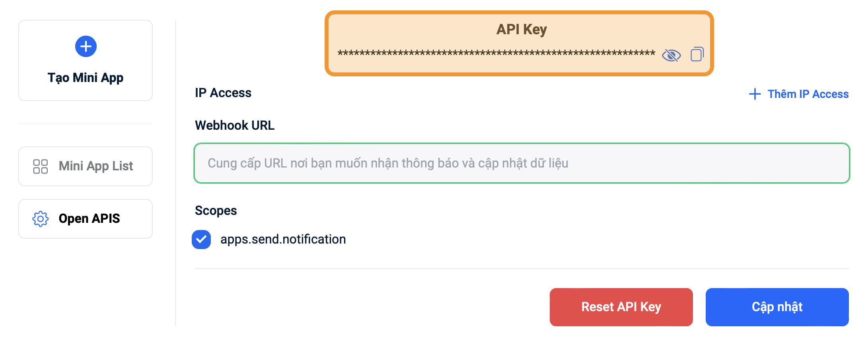Click the masked API Key value

(496, 53)
